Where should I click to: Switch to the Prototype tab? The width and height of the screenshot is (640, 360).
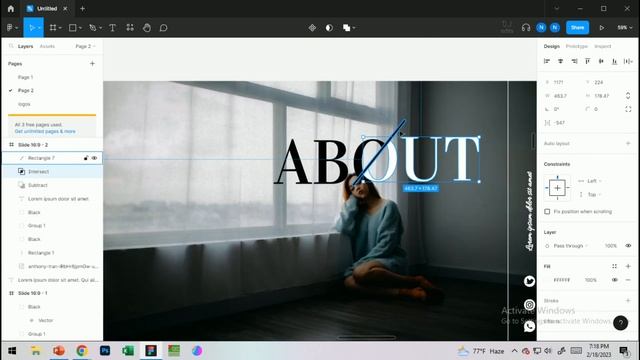[x=577, y=46]
